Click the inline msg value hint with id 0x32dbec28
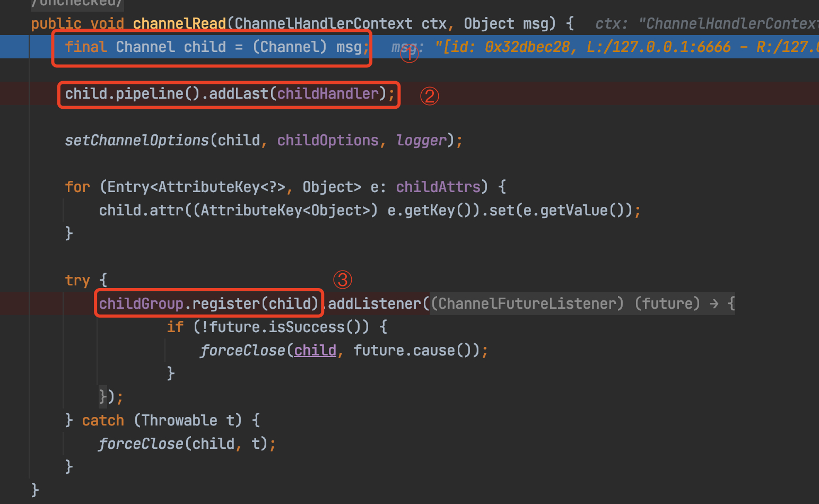 [605, 47]
